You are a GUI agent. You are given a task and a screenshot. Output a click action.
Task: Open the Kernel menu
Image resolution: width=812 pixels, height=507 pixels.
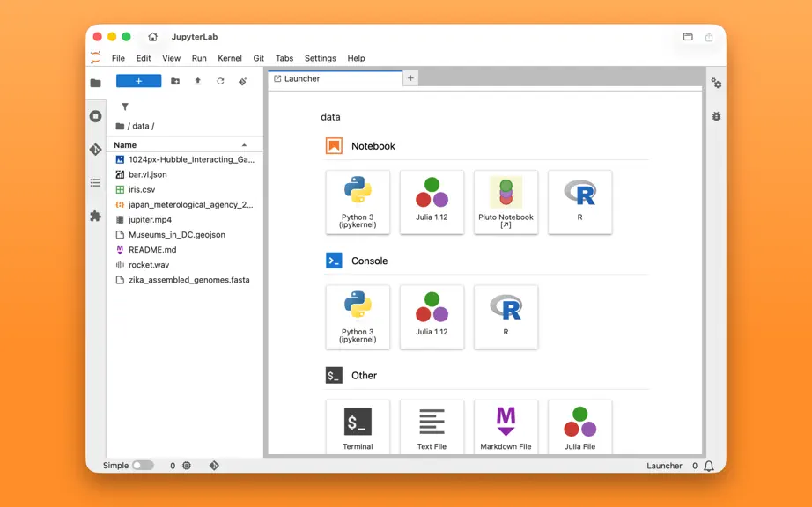tap(229, 58)
